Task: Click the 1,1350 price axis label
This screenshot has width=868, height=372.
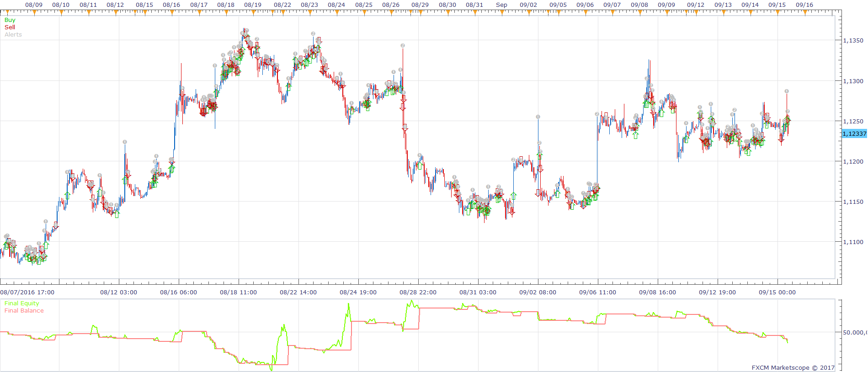Action: coord(853,41)
